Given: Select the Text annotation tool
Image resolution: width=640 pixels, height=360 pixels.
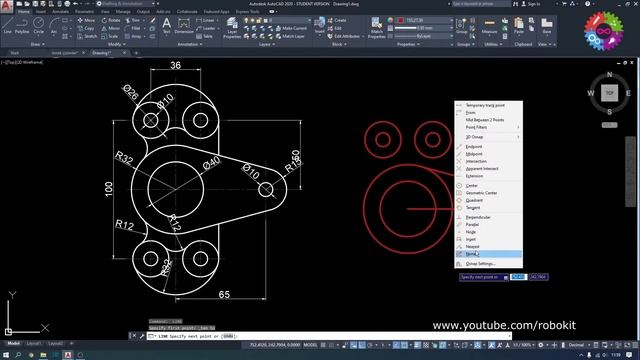Looking at the screenshot, I should coord(166,25).
